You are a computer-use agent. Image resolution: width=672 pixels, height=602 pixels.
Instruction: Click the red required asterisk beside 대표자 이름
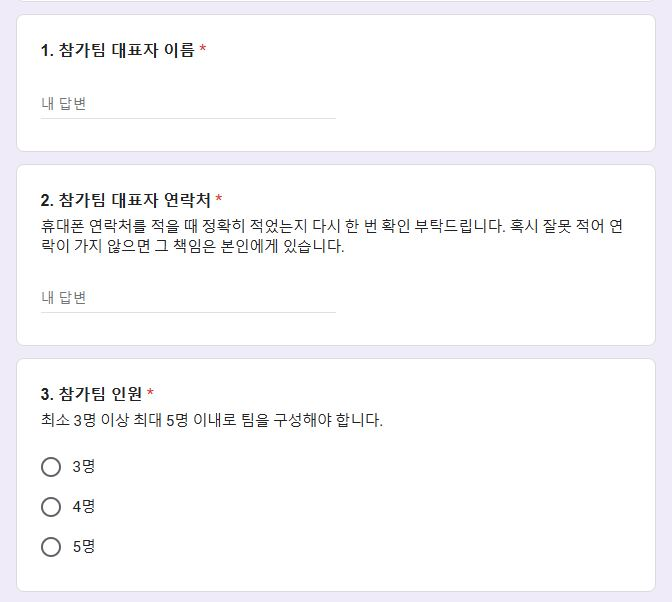[203, 48]
